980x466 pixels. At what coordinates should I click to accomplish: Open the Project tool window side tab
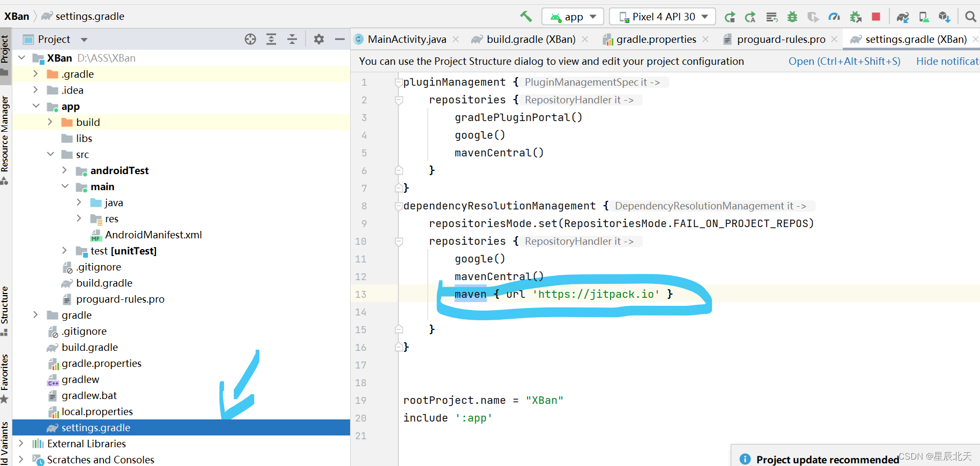pos(5,56)
